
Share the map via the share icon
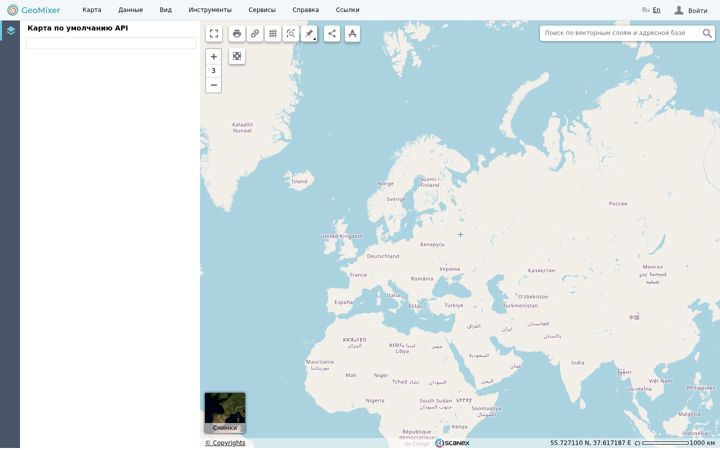[332, 34]
